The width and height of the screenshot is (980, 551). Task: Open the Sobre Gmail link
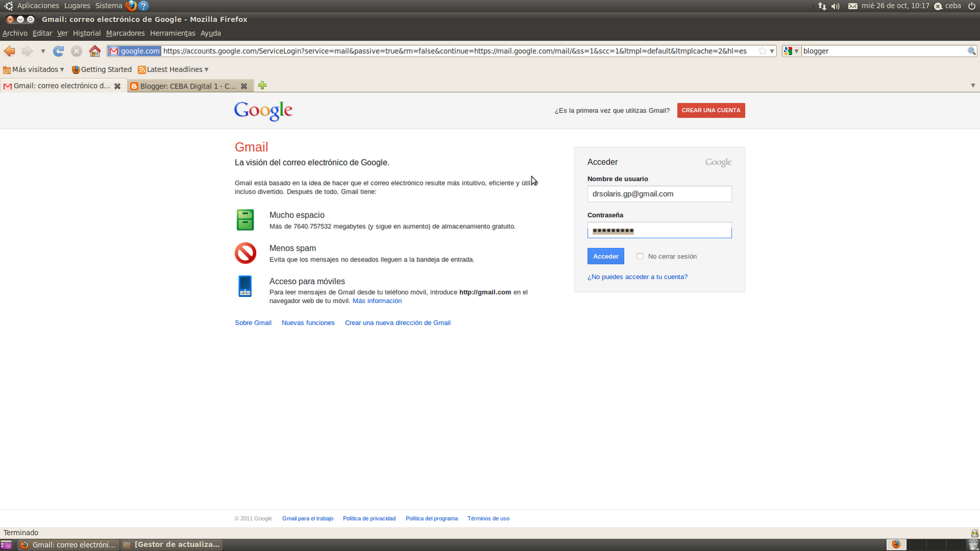click(253, 323)
